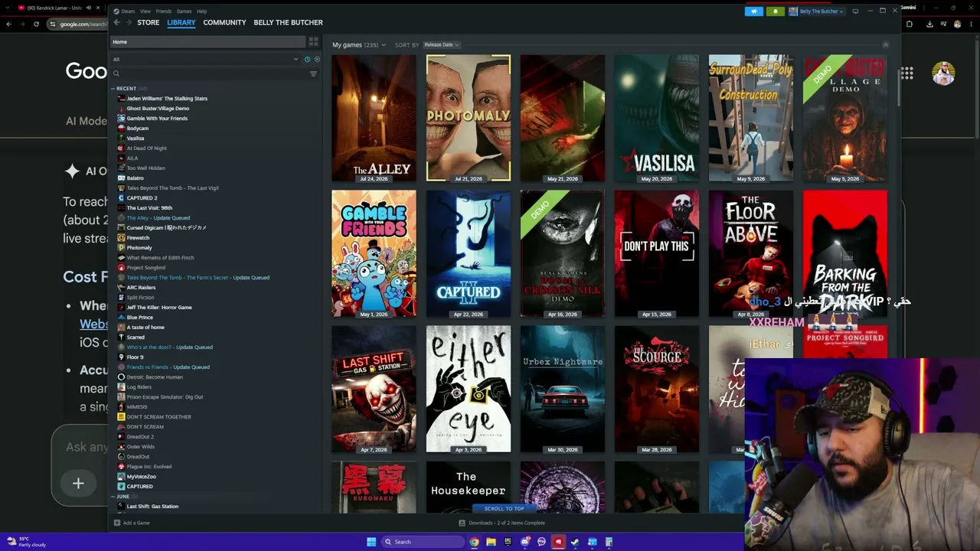Screen dimensions: 980x551
Task: Open the Either Eye game cover
Action: (x=469, y=389)
